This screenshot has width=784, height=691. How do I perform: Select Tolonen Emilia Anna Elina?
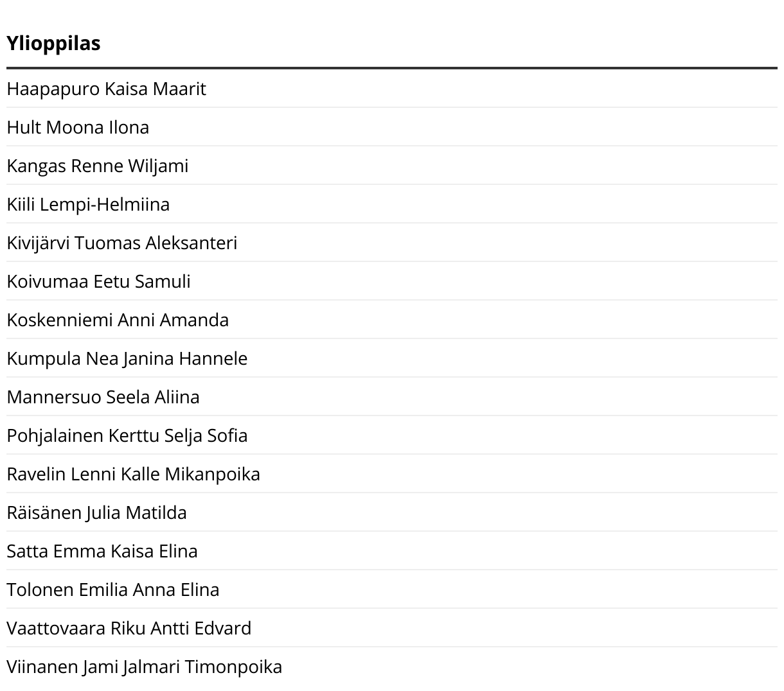point(392,590)
